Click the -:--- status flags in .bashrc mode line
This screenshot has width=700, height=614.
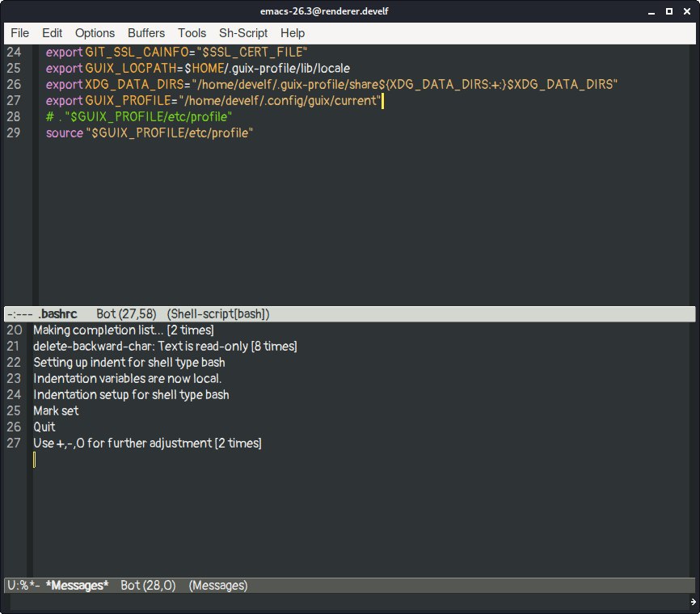(x=19, y=314)
